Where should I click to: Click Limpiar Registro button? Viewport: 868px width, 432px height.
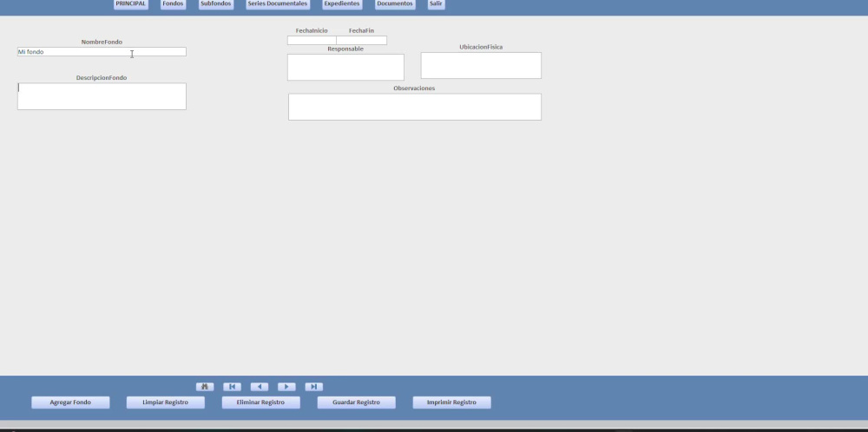(x=166, y=403)
